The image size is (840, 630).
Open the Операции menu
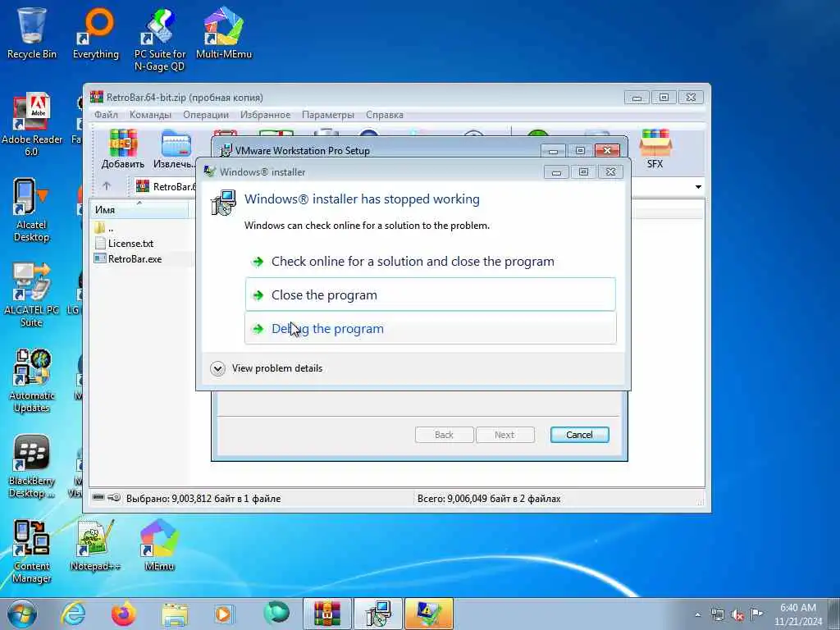[x=206, y=115]
